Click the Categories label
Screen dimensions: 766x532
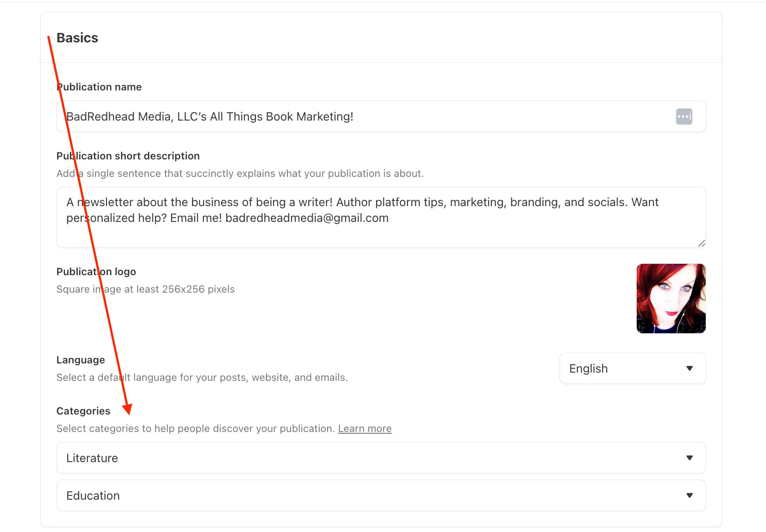(x=83, y=411)
